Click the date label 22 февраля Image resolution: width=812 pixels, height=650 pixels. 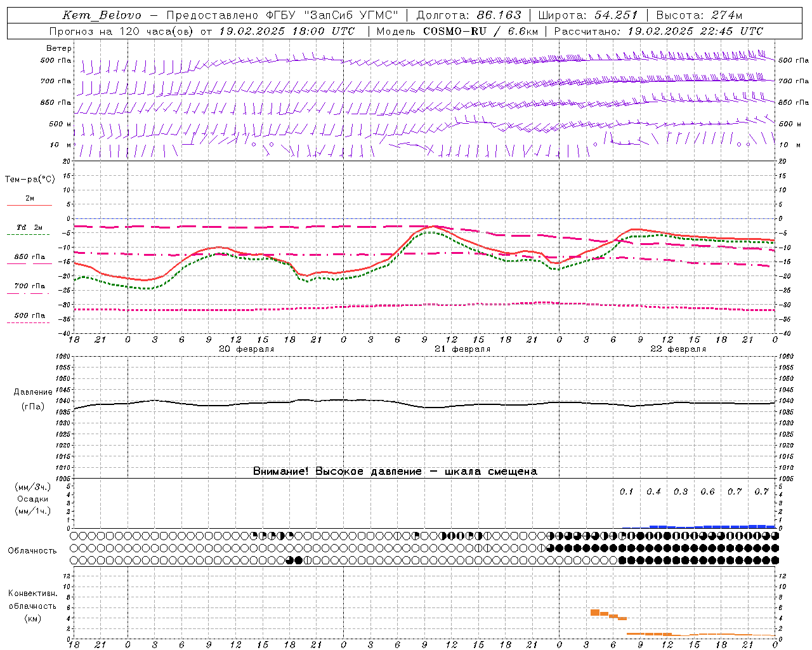[678, 349]
